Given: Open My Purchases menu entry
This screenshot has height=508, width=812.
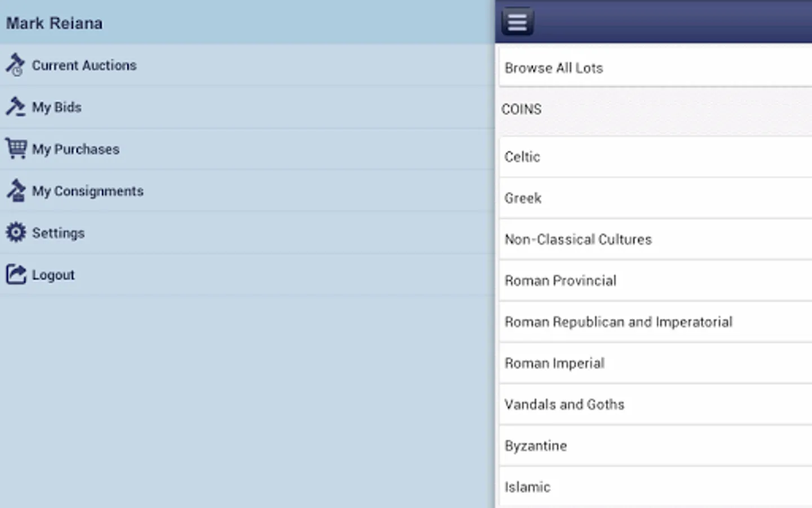Looking at the screenshot, I should 76,149.
